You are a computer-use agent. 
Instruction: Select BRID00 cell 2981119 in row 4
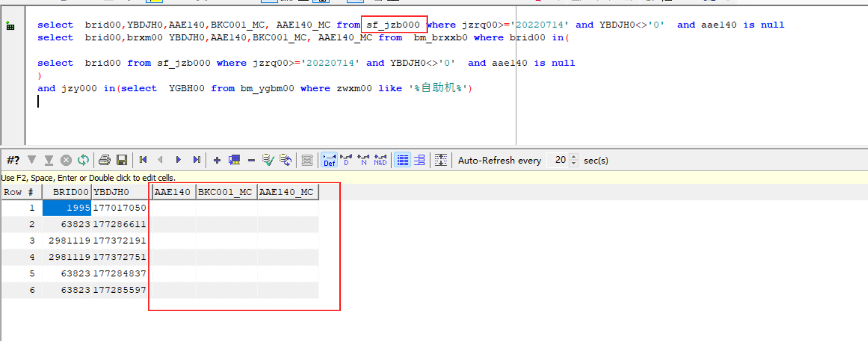(67, 257)
